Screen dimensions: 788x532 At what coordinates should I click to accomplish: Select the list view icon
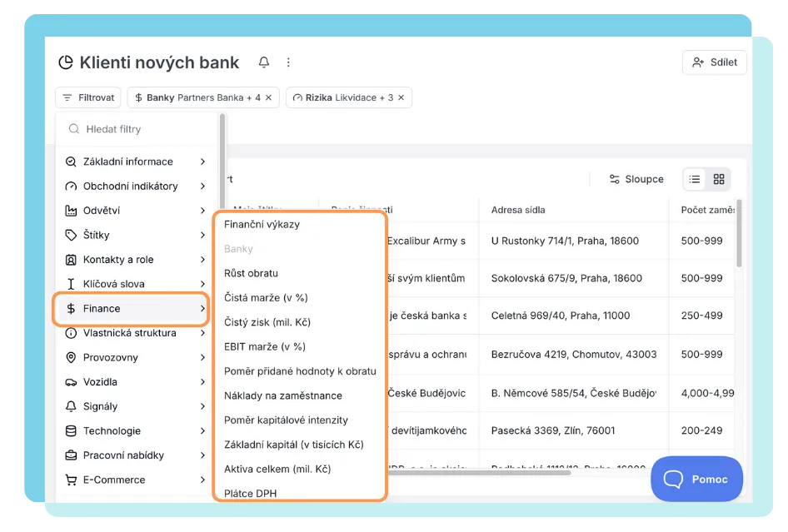click(x=696, y=178)
